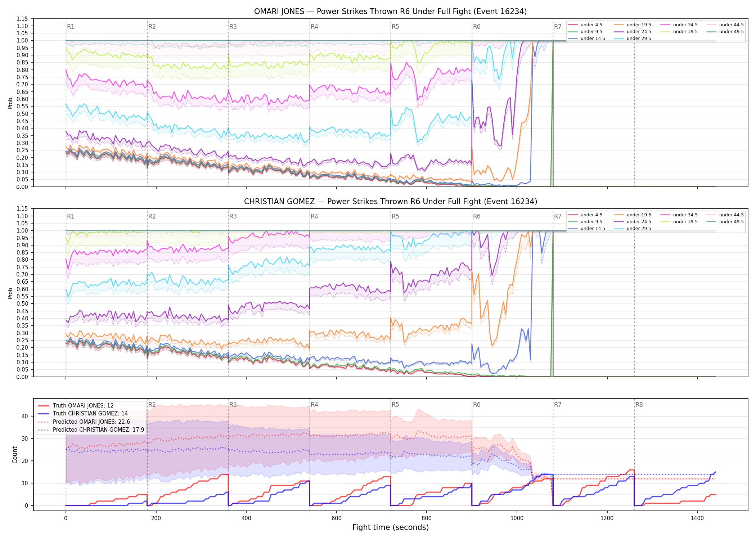Click the 'Count' y-axis label
Screen dimensions: 756x540
click(15, 455)
